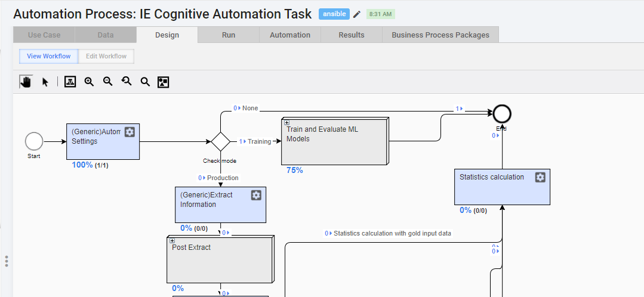Select the Statistics calculation node
The height and width of the screenshot is (297, 644).
502,187
